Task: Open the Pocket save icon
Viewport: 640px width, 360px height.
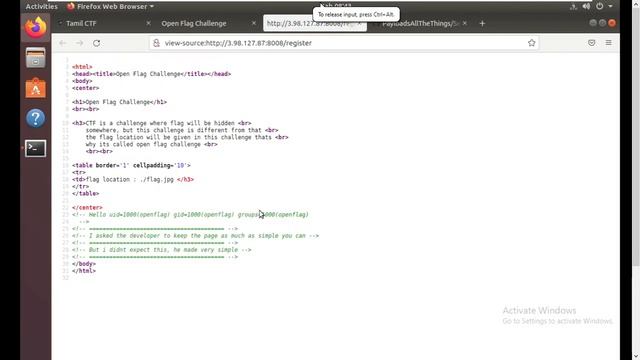Action: pos(591,43)
